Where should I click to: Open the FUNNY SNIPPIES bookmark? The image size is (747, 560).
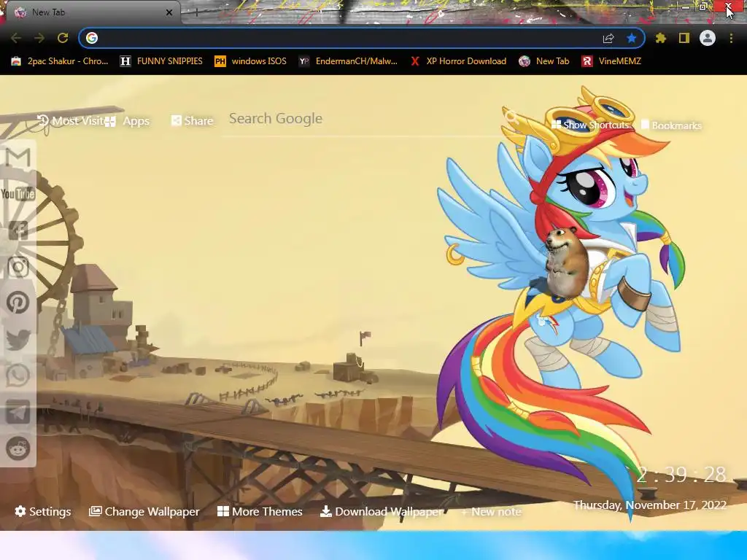161,61
